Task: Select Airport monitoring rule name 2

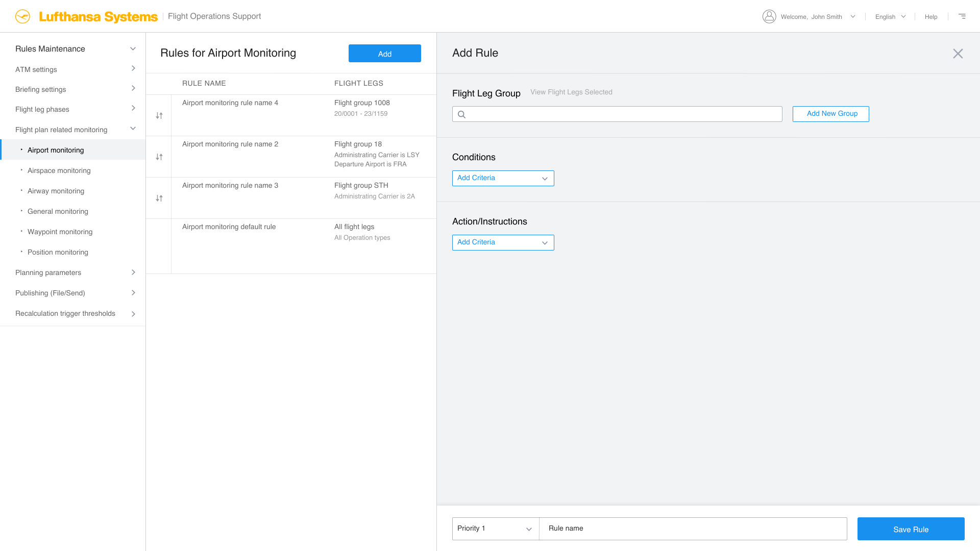Action: coord(230,144)
